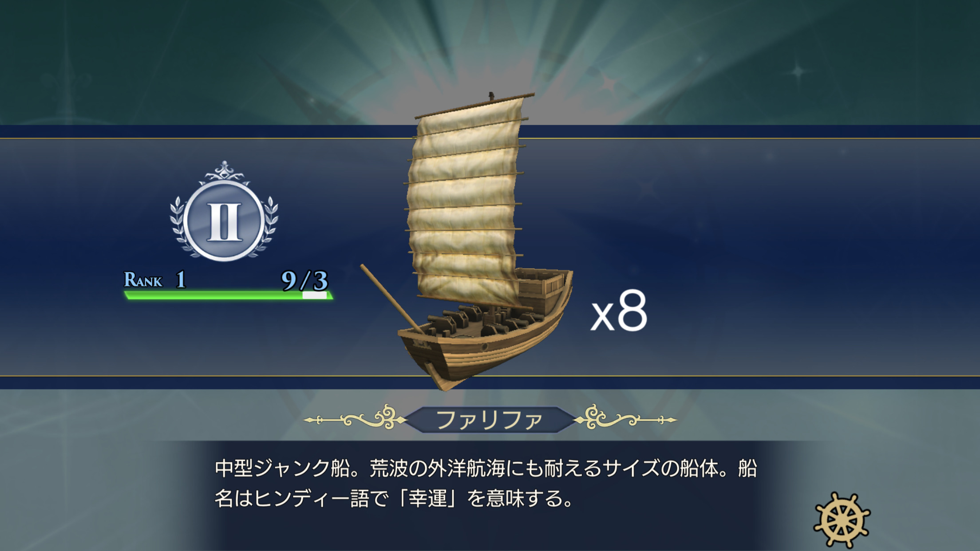The image size is (980, 551).
Task: Click the left laurel wreath of the medal
Action: (178, 226)
